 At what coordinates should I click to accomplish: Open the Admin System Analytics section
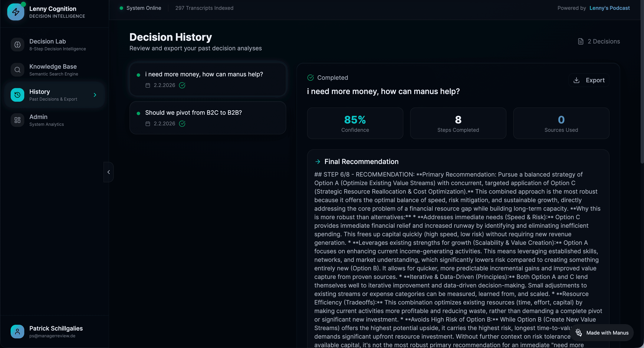click(46, 120)
